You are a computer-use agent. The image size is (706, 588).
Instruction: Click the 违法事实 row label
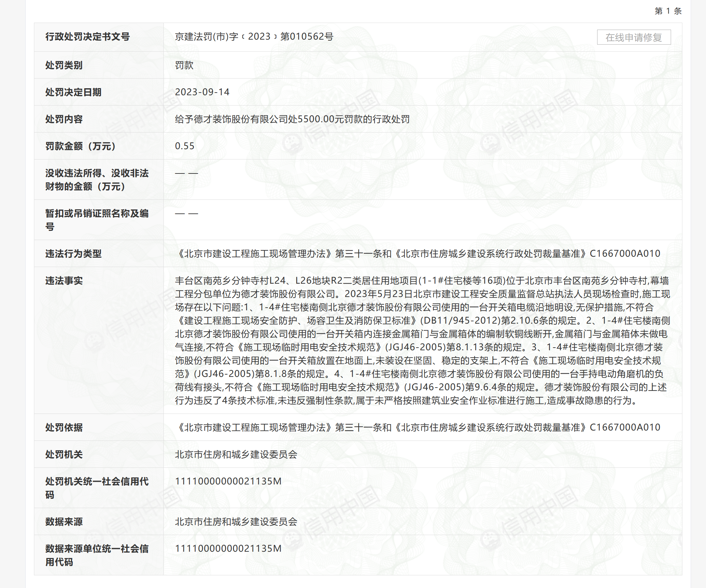coord(64,280)
